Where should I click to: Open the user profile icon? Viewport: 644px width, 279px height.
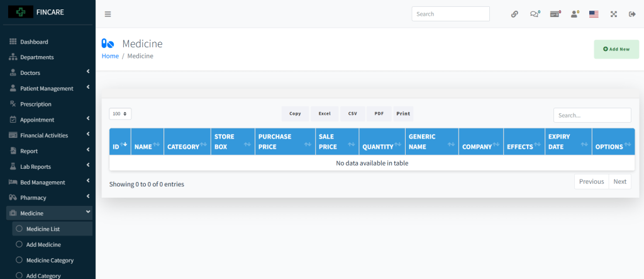[x=574, y=14]
